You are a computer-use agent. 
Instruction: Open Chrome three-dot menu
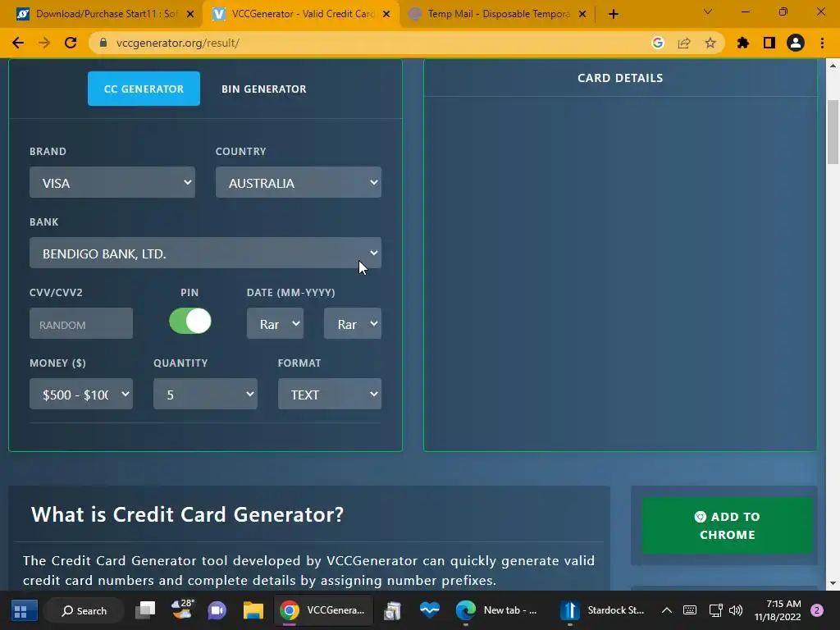(x=822, y=43)
